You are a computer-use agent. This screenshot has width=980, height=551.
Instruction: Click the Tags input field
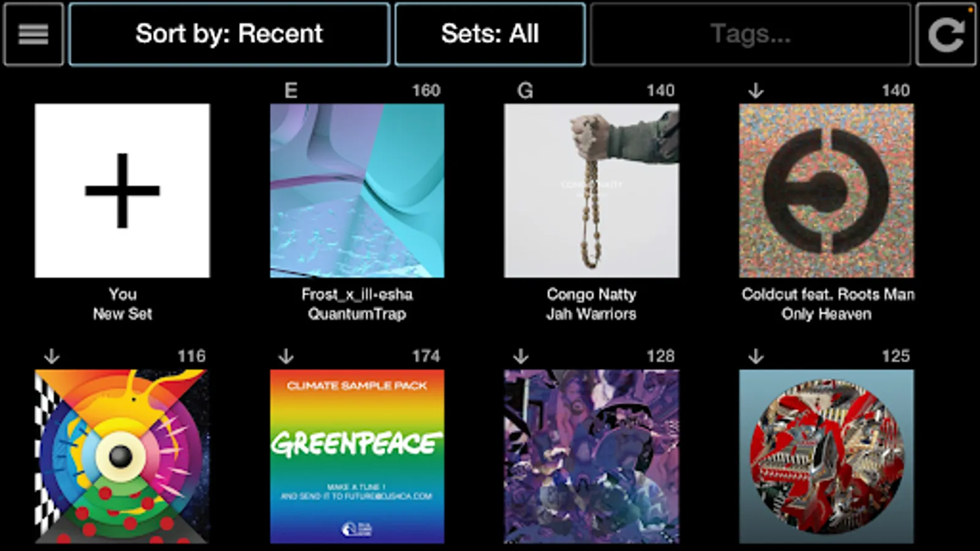[750, 34]
